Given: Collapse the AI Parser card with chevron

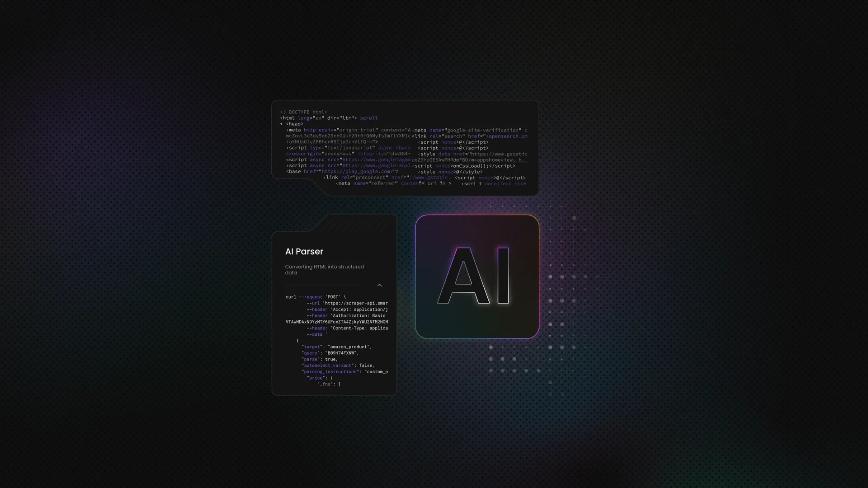Looking at the screenshot, I should pyautogui.click(x=379, y=285).
